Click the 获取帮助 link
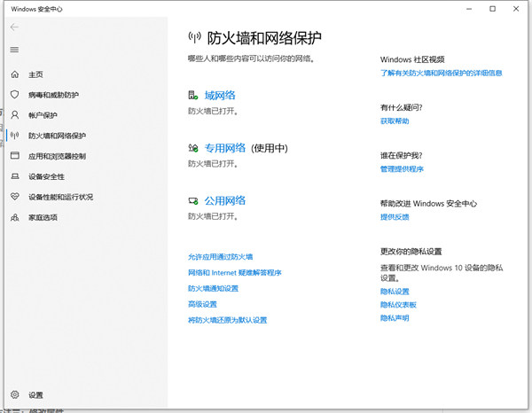 point(395,121)
